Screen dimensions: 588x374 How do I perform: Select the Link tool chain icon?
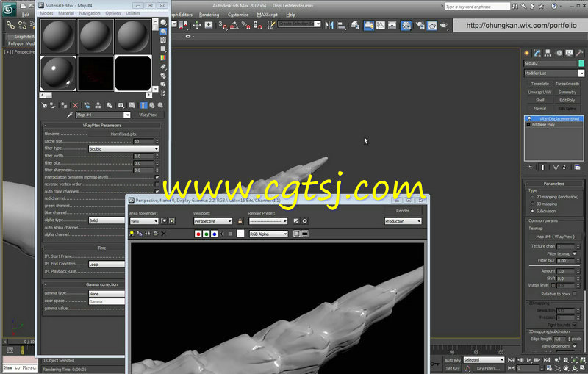click(x=10, y=25)
